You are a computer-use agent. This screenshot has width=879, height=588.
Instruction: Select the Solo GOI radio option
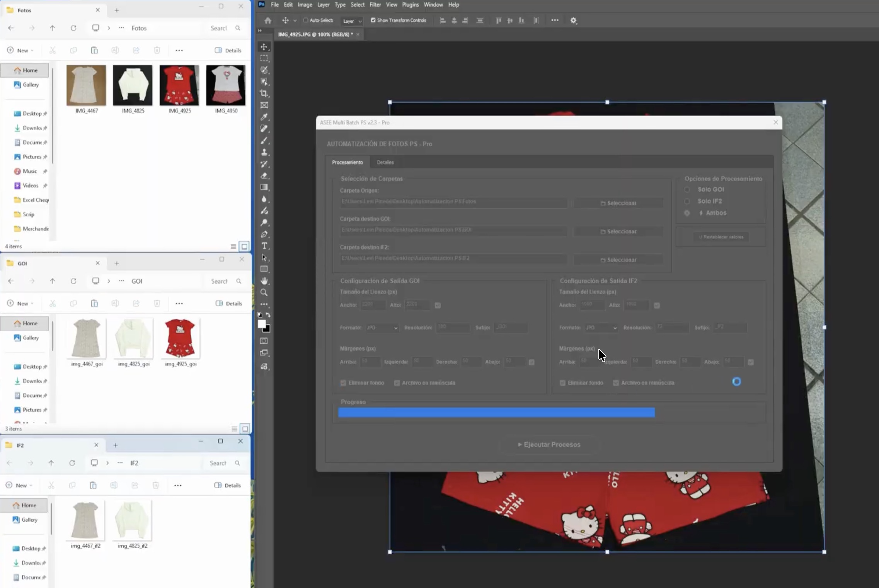point(687,190)
